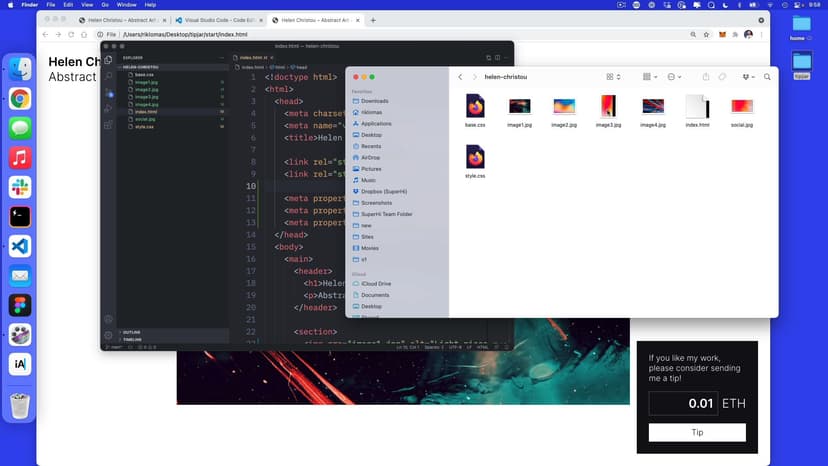Open the VS Code Manage gear icon

108,334
